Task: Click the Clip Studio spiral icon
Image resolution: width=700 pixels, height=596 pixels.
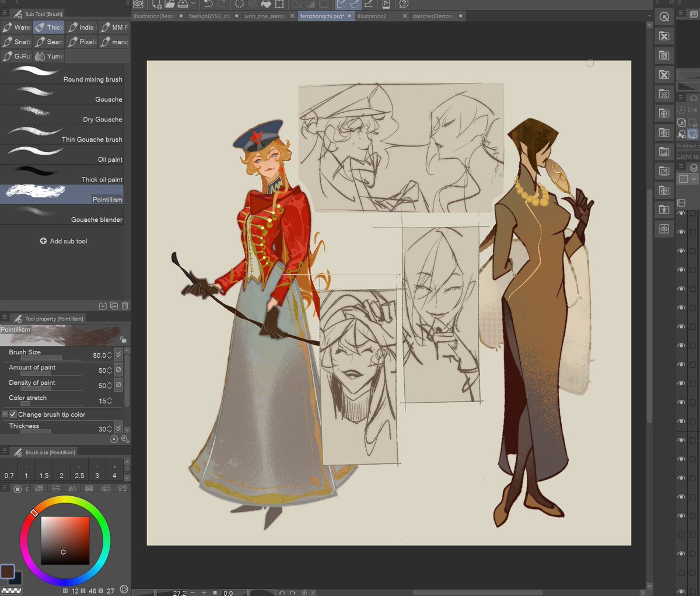Action: pos(138,4)
